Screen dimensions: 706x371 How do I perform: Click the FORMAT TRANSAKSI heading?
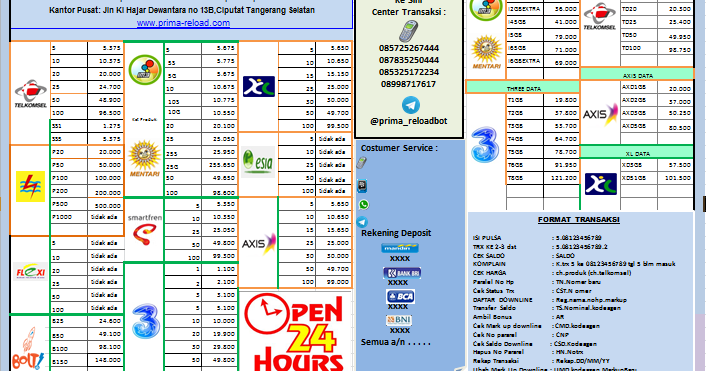579,220
